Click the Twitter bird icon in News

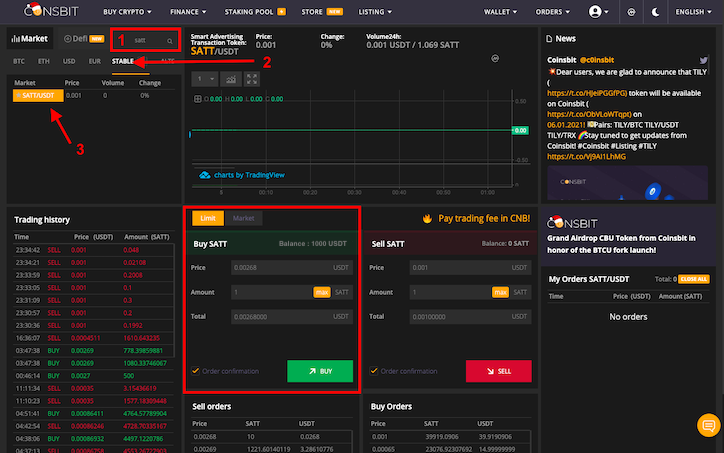(703, 60)
